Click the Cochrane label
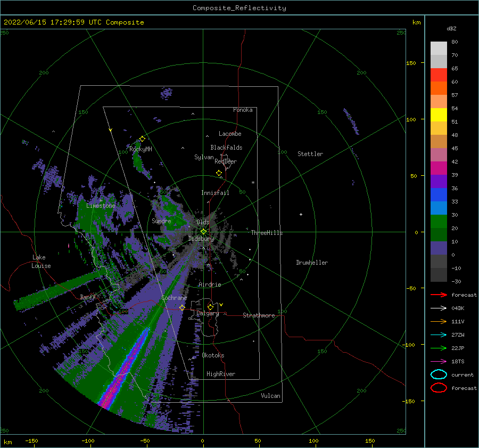 (x=174, y=298)
